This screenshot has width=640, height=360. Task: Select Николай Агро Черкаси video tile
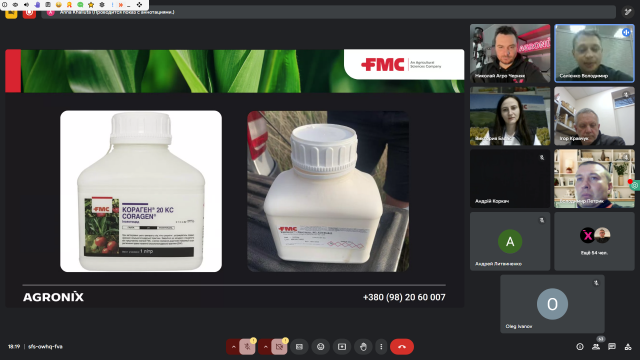(x=510, y=53)
